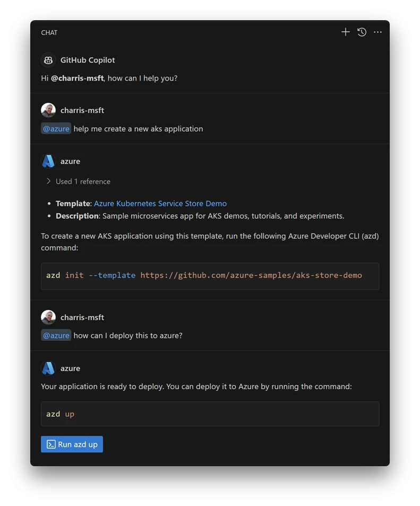Open Azure Kubernetes Service Store Demo link
Viewport: 420px width, 506px height.
click(x=160, y=203)
